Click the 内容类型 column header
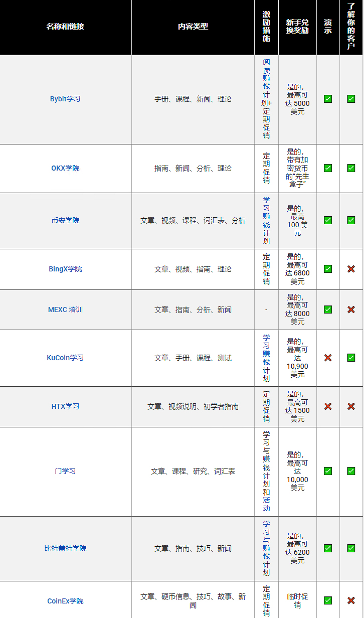This screenshot has width=364, height=618. tap(193, 27)
